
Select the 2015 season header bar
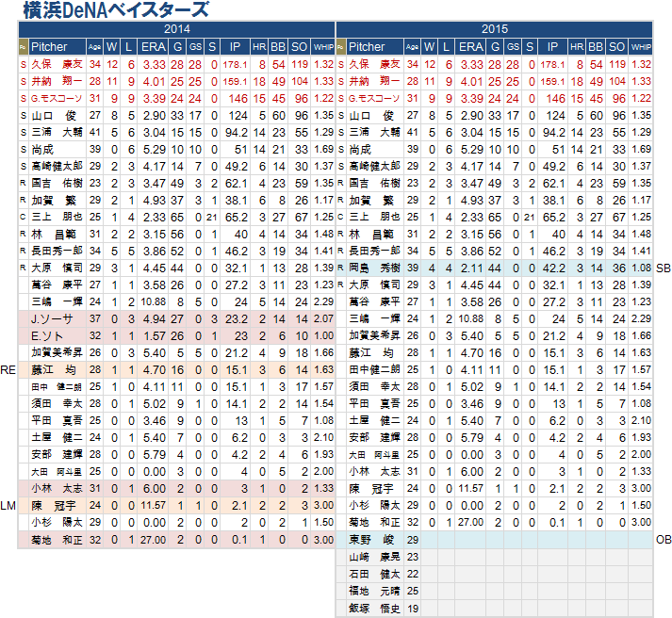tap(494, 29)
